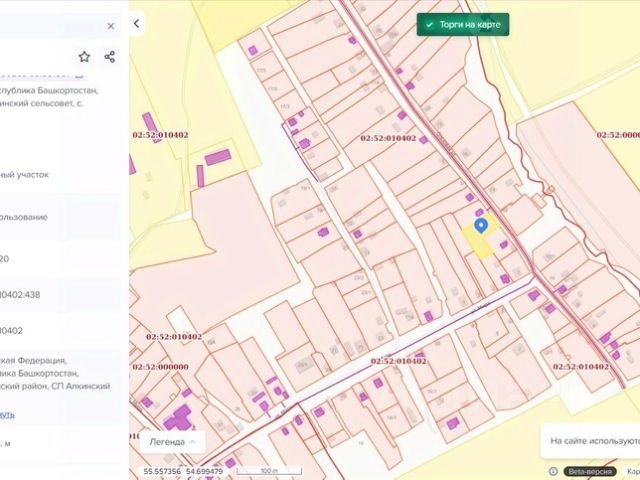Click the blue location pin marker

click(481, 226)
